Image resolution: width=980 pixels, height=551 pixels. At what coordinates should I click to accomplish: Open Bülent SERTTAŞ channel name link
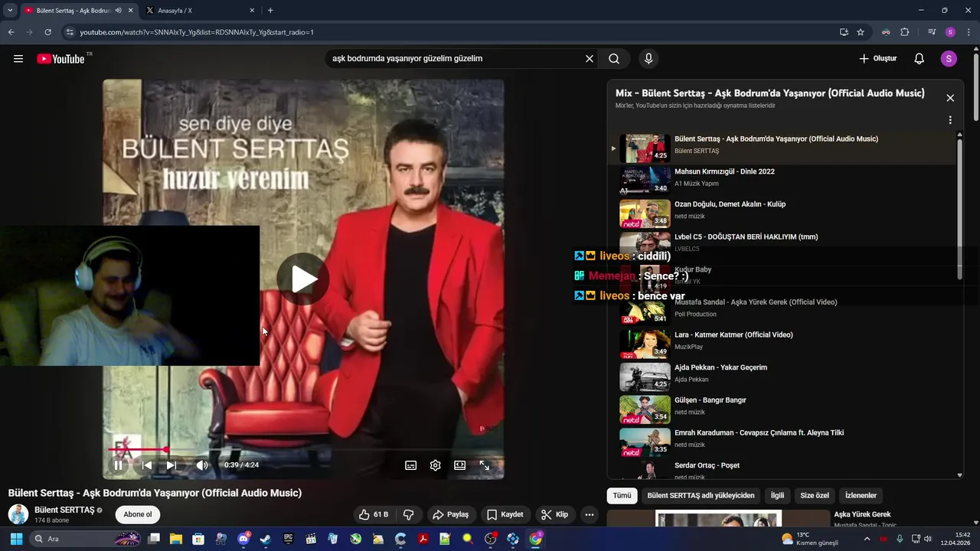point(64,510)
